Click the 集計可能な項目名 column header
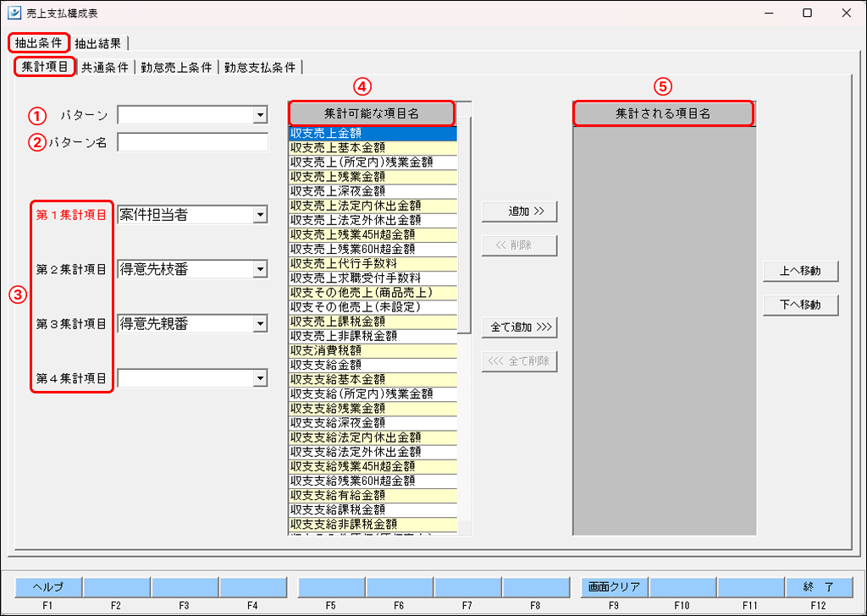 pos(372,114)
